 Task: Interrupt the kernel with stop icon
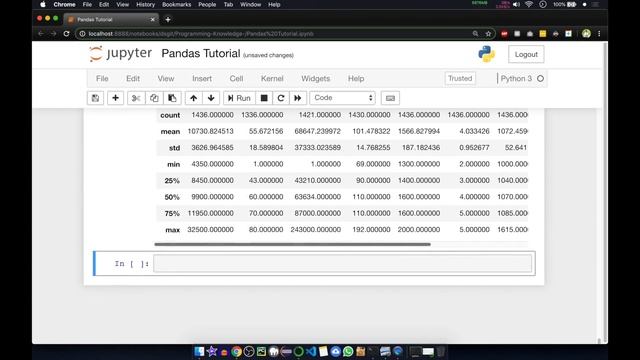tap(264, 98)
